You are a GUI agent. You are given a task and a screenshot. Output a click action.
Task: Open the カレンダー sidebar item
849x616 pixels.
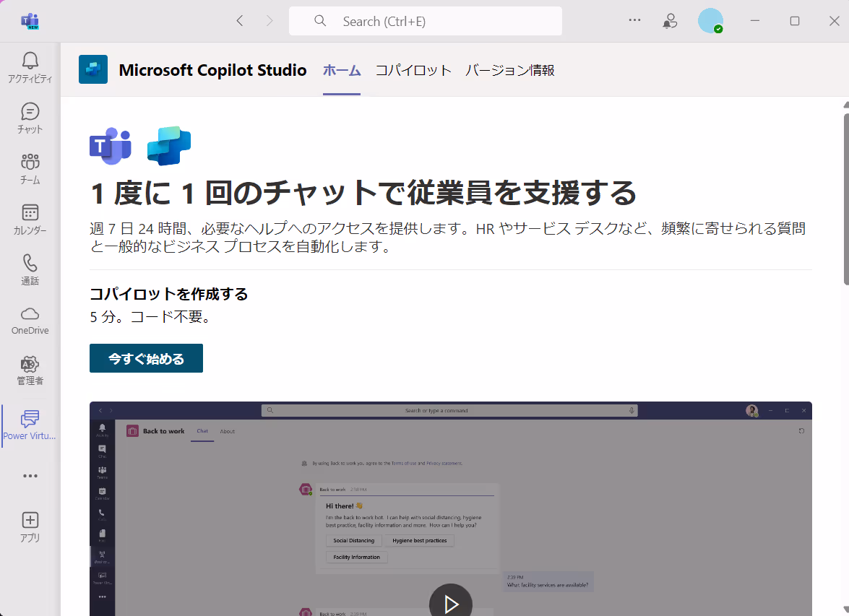(x=30, y=220)
